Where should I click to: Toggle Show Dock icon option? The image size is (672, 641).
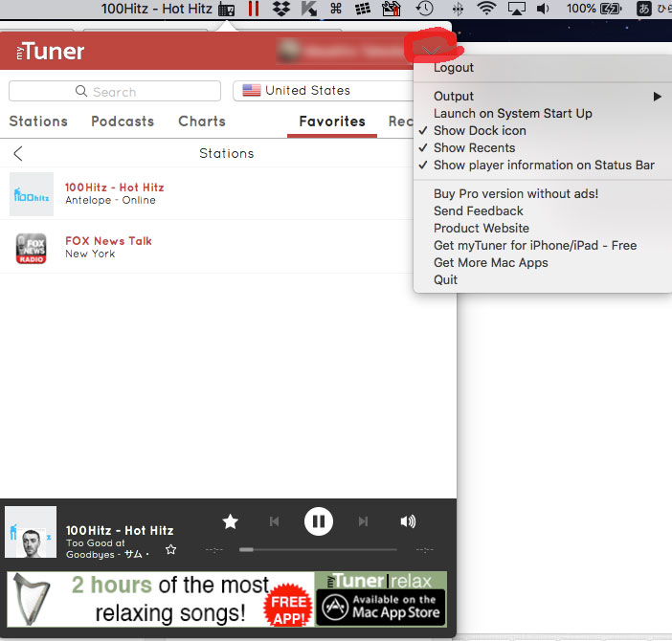[x=543, y=131]
